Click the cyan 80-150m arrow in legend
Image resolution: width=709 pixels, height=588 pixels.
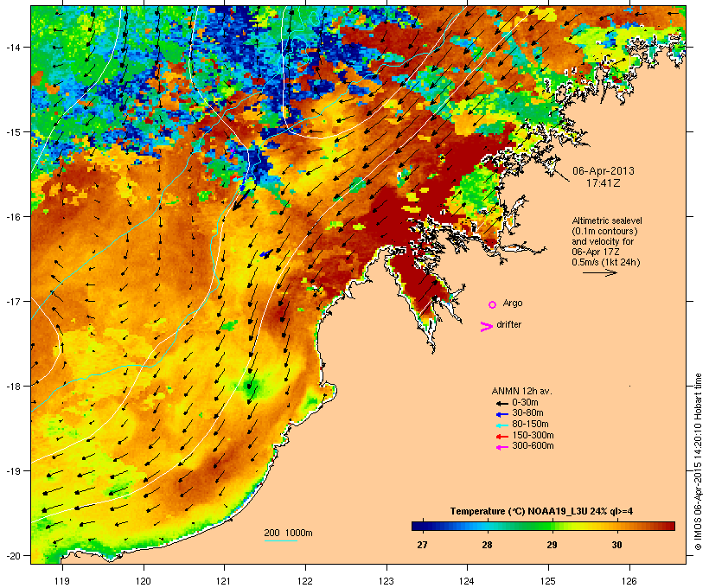(x=501, y=425)
